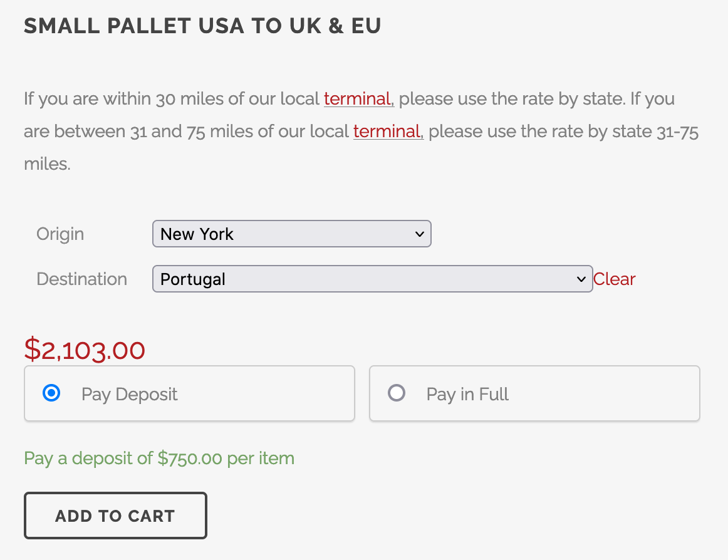
Task: Open the Origin dropdown showing New York
Action: tap(282, 234)
